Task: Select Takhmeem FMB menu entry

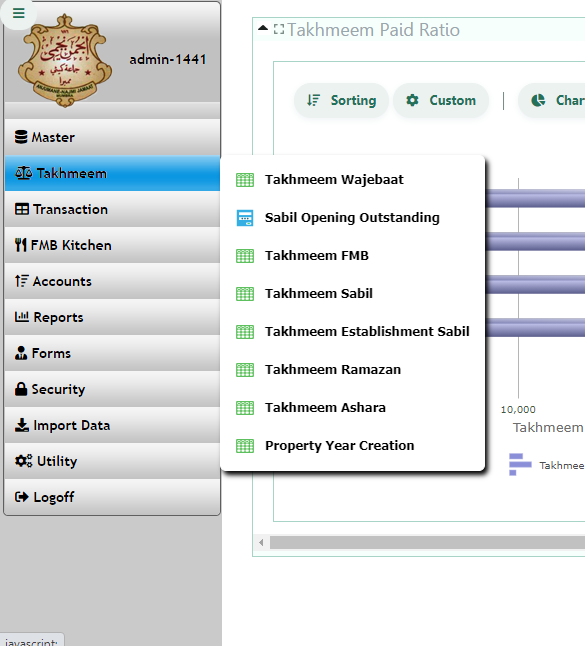Action: (x=352, y=256)
